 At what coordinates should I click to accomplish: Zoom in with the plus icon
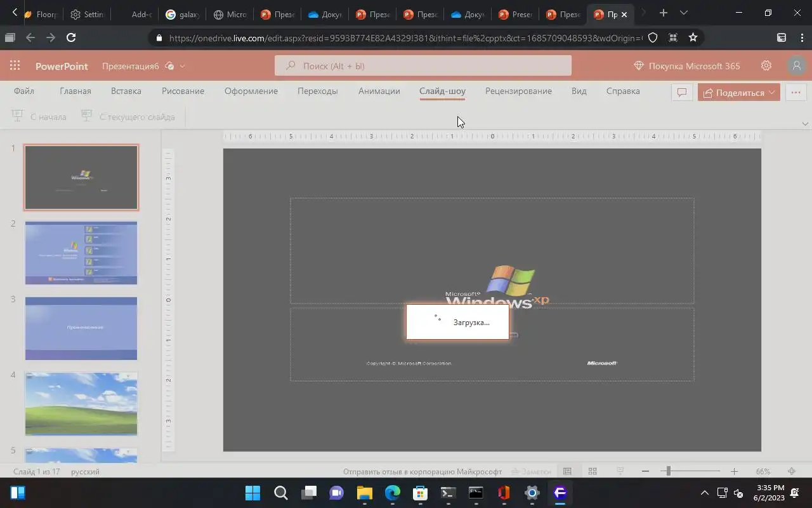point(734,471)
